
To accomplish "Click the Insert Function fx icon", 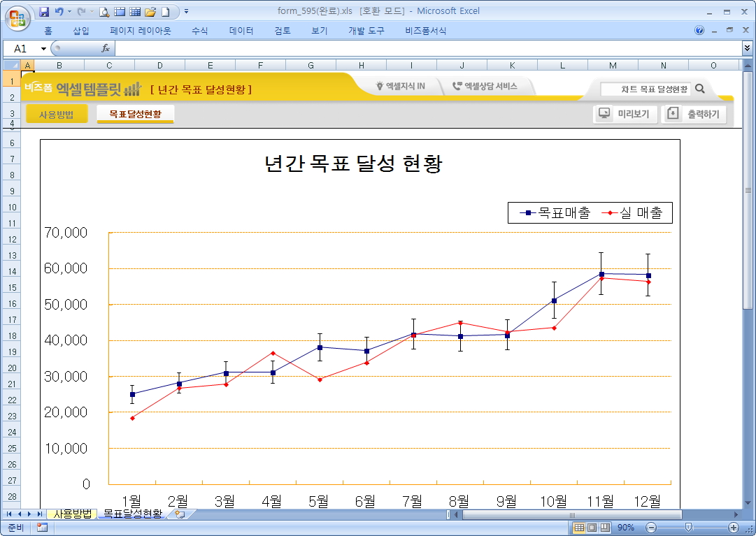I will [x=106, y=48].
